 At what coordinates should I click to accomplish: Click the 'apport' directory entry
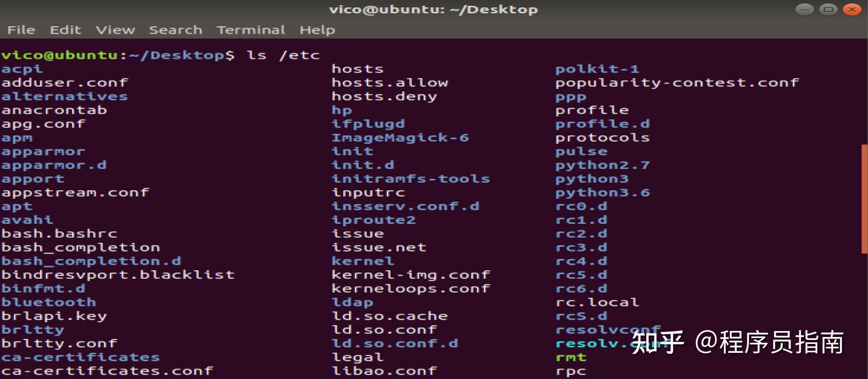[x=33, y=179]
